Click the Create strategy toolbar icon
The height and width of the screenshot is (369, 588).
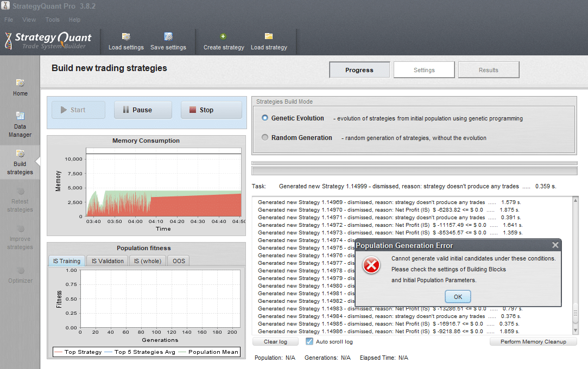point(223,36)
